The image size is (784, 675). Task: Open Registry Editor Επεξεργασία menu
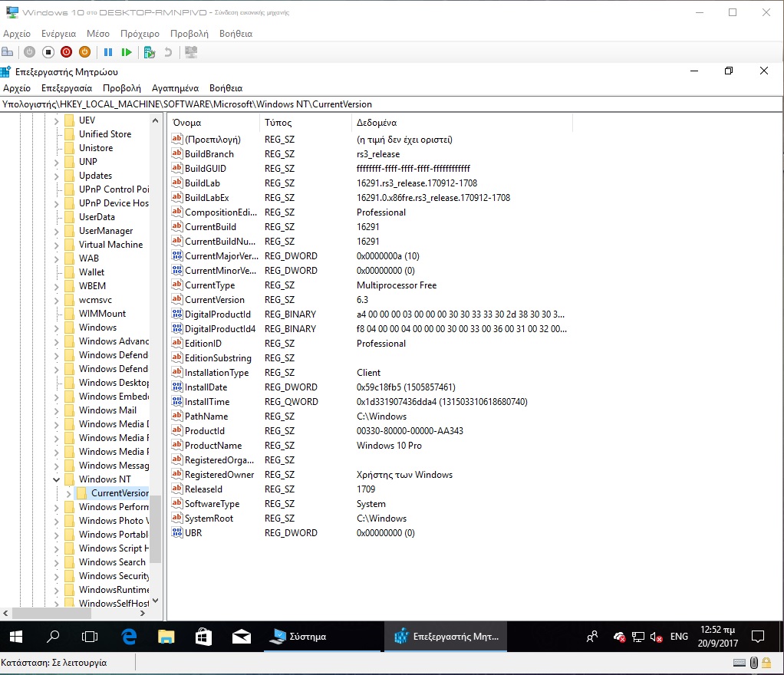point(67,88)
